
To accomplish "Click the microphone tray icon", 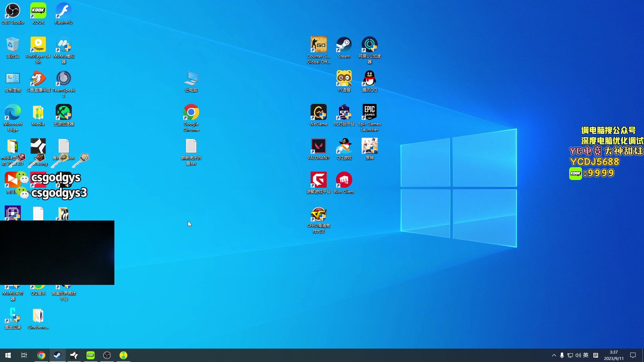I will pos(562,355).
